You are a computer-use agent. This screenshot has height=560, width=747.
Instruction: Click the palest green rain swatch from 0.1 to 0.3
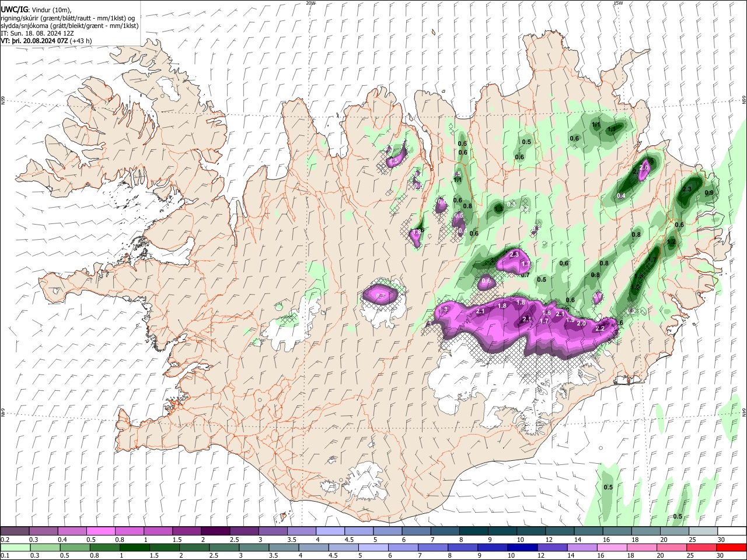16,548
